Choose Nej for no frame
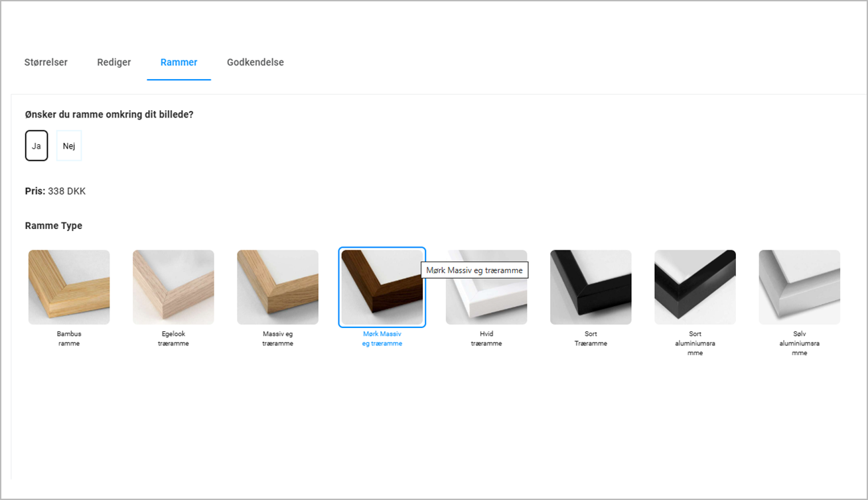Screen dimensions: 868x500 point(69,145)
